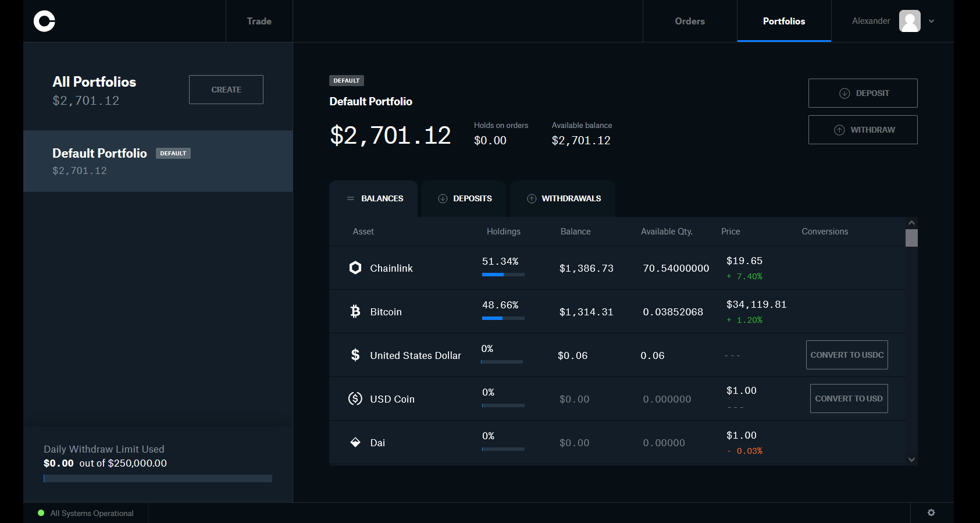The width and height of the screenshot is (980, 523).
Task: Click Bitcoin's + 1.20% price change
Action: 744,320
